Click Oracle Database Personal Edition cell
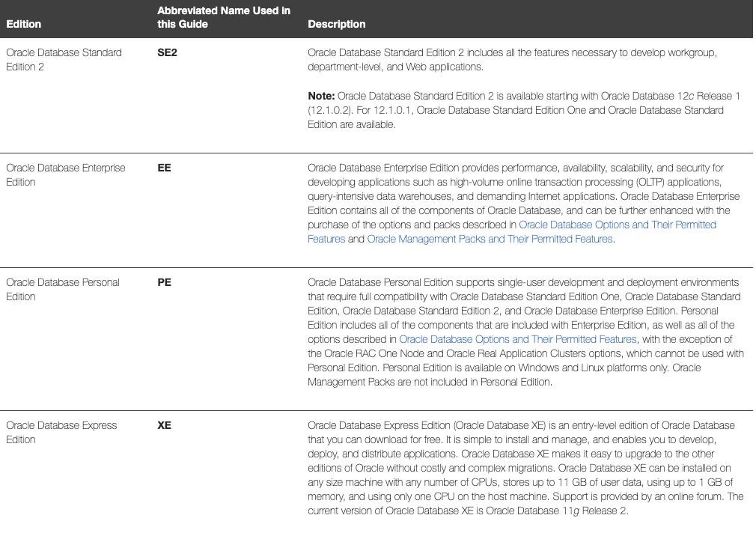The width and height of the screenshot is (756, 539). pyautogui.click(x=63, y=290)
